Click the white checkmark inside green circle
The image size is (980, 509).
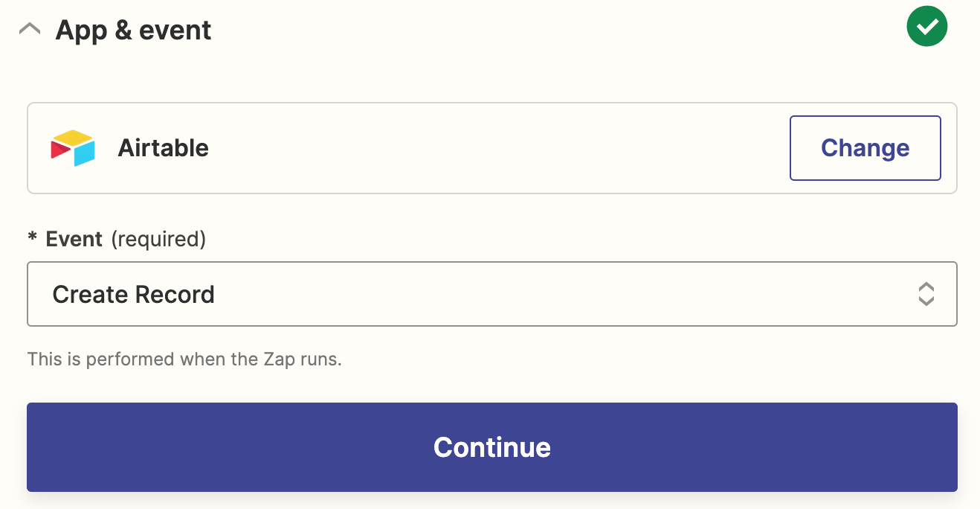tap(927, 28)
